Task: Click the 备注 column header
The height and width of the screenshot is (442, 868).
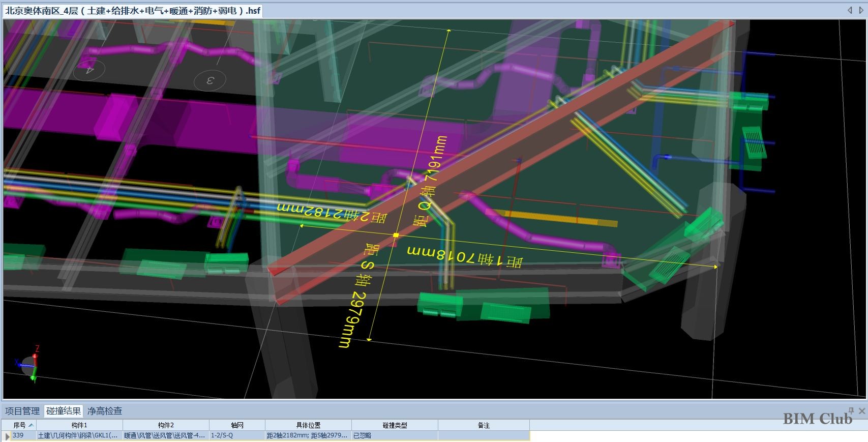Action: (x=484, y=425)
